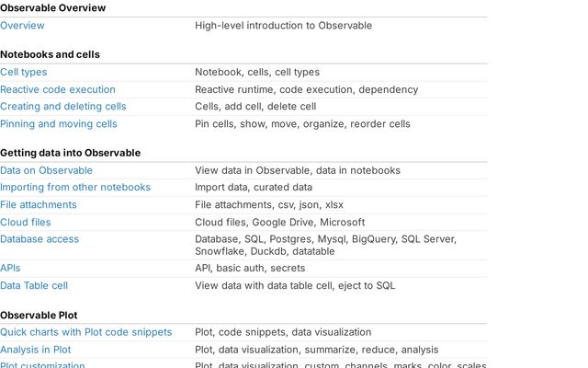Open Quick charts with Plot code snippets
The width and height of the screenshot is (588, 368).
(85, 332)
